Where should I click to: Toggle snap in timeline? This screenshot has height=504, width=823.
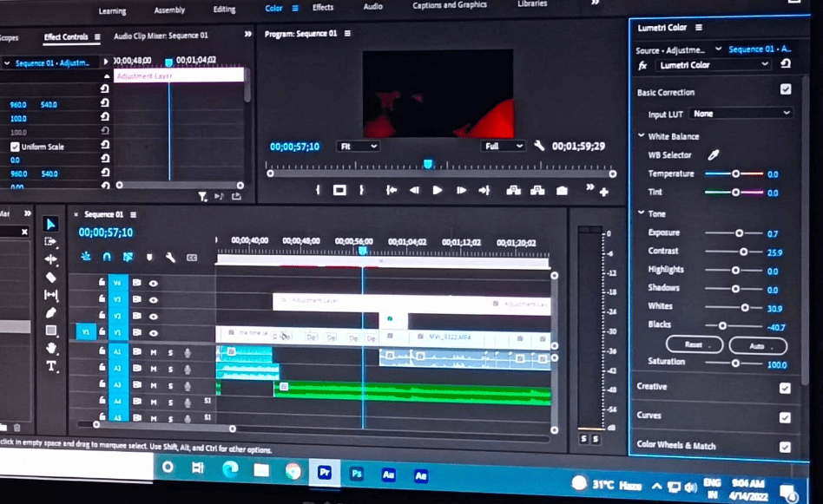click(107, 258)
